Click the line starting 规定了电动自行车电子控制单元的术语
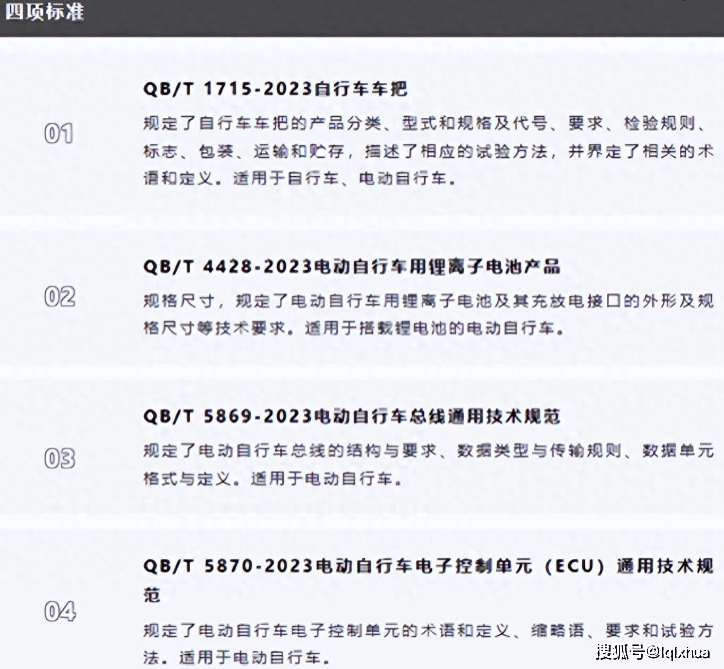Screen dimensions: 724x669 click(x=428, y=631)
